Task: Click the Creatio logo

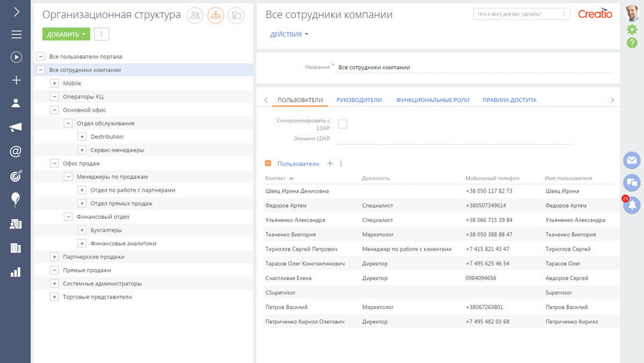Action: (595, 14)
